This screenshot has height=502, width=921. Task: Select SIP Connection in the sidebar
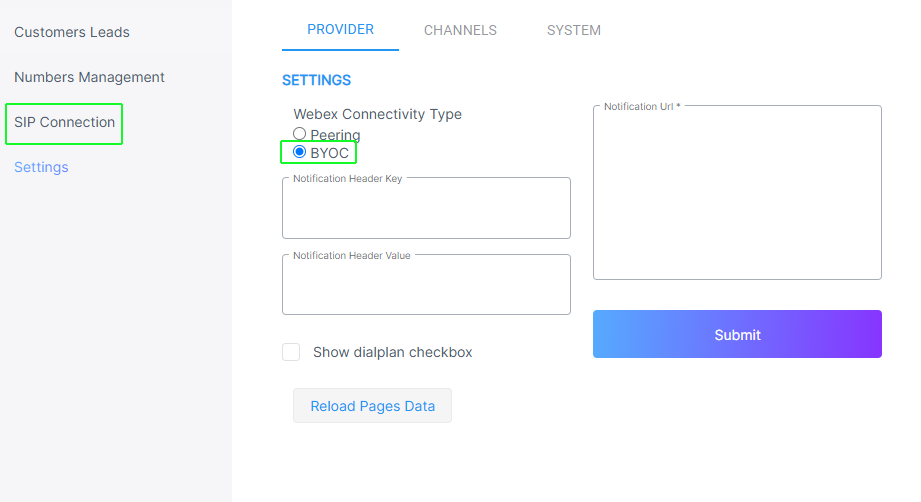click(x=65, y=122)
